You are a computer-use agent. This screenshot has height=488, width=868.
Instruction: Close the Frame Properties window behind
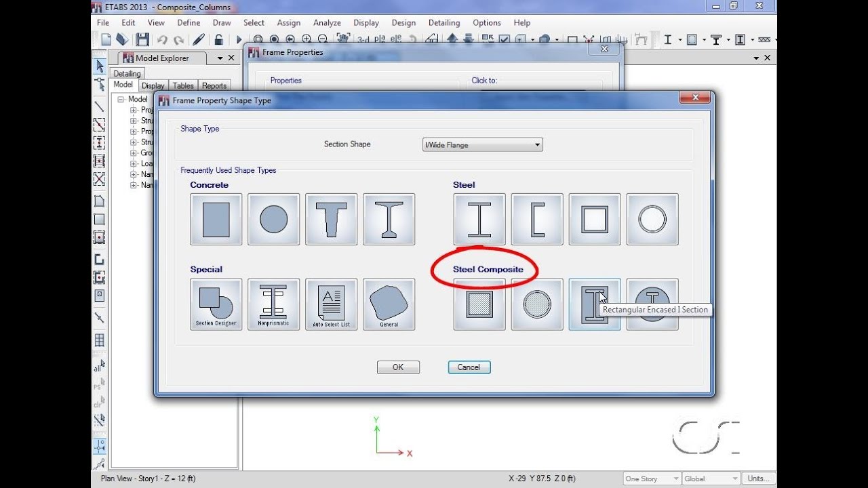point(604,49)
